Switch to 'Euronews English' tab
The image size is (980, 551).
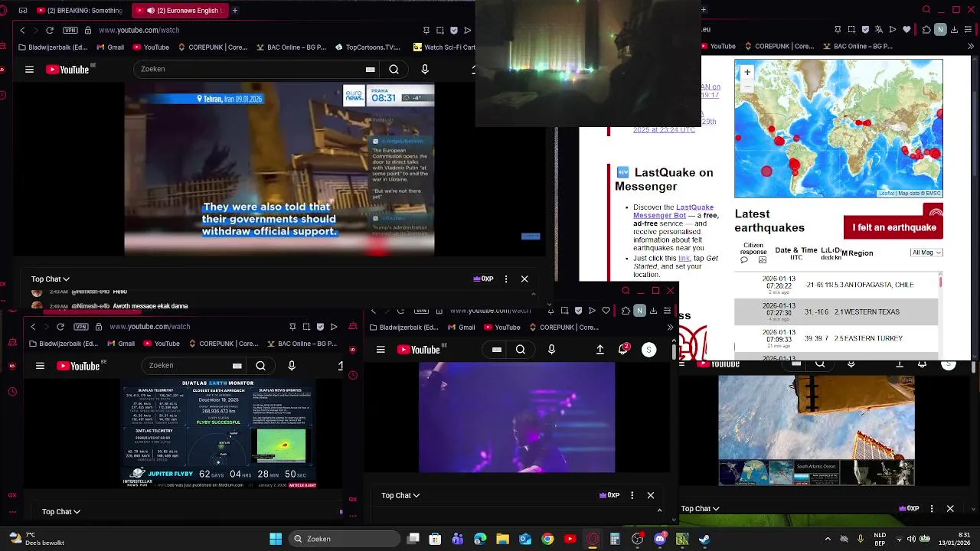[x=179, y=11]
